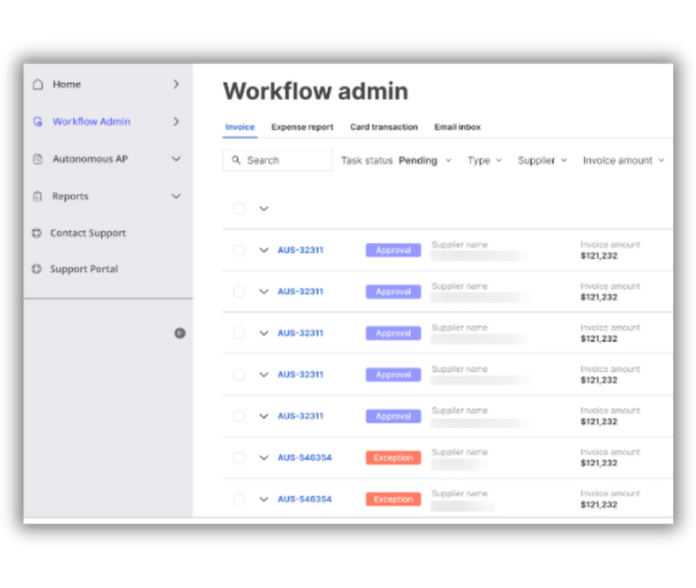696x588 pixels.
Task: Click the Contact Support lifebuoy icon
Action: [37, 233]
